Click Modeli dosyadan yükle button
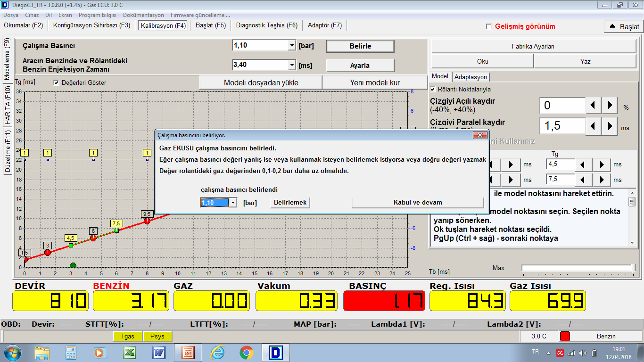Screen dimensions: 644x362 [x=261, y=82]
